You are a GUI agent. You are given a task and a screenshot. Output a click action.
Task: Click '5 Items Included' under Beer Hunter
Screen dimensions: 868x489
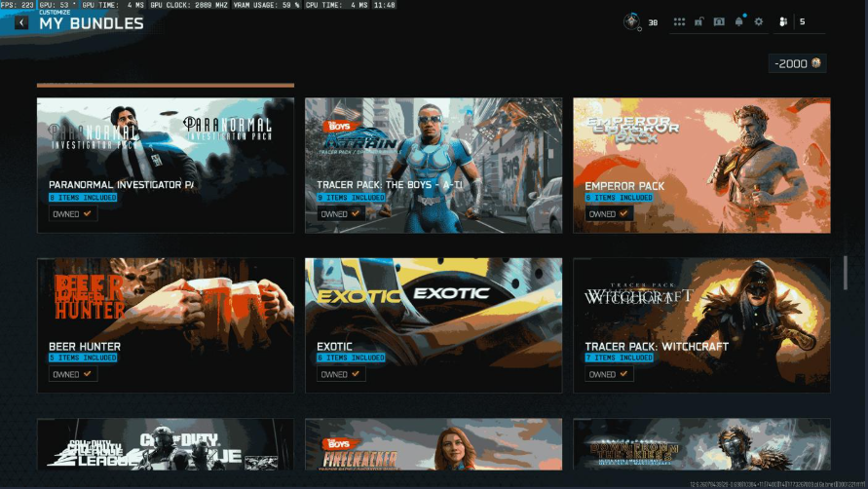tap(83, 357)
